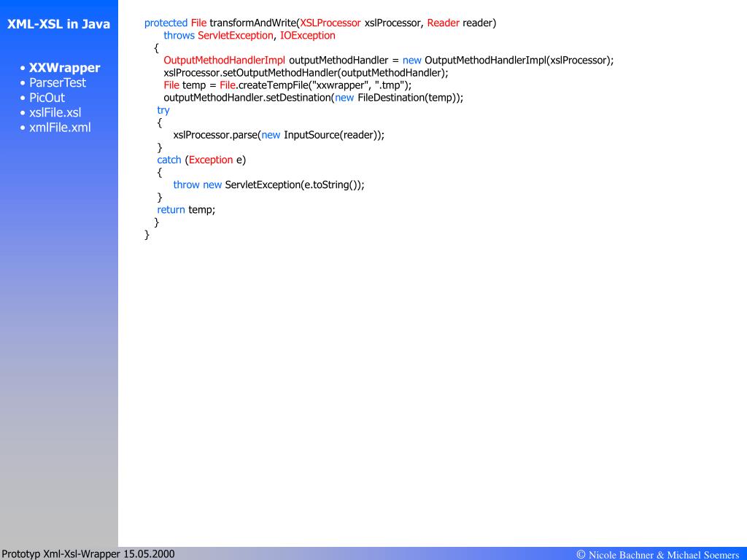Click the 'throws' keyword

(x=179, y=35)
